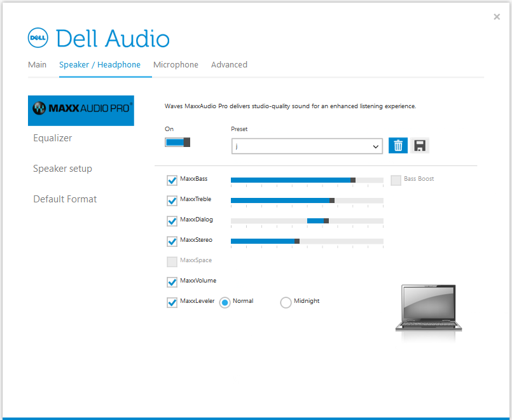
Task: Turn off the MaxxAudio On switch
Action: coord(177,142)
